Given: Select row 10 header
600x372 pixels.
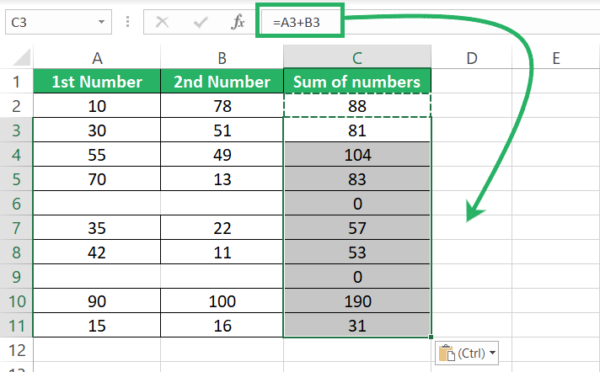Looking at the screenshot, I should point(16,302).
